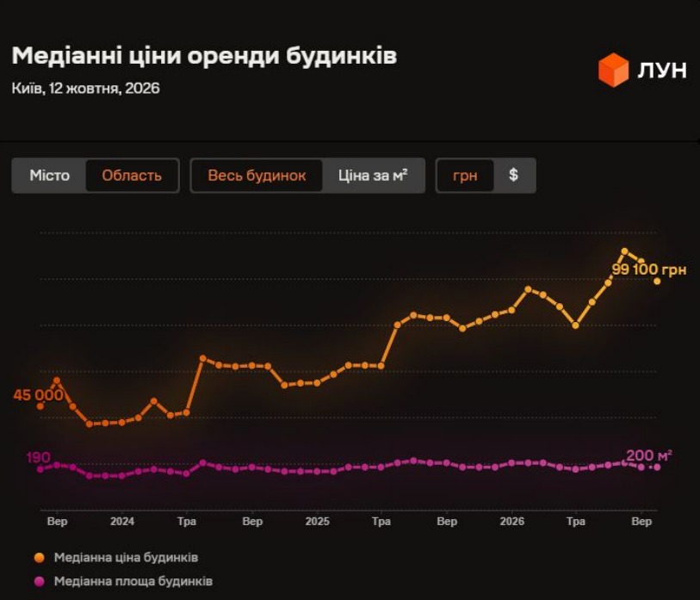Click the last pink data point of area line

(657, 467)
